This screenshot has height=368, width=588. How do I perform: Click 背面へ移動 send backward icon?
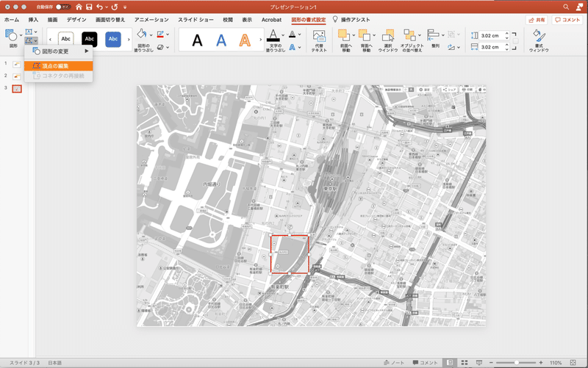pos(364,35)
